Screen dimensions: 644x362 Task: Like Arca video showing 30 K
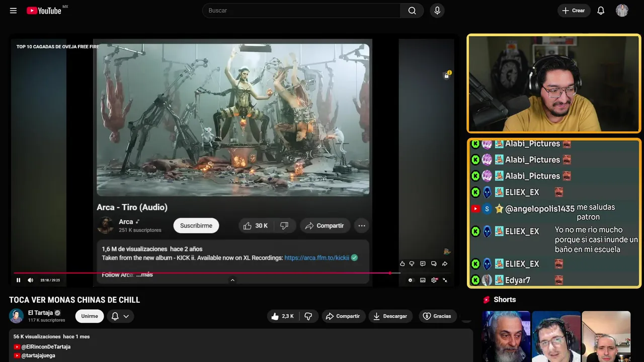click(255, 226)
